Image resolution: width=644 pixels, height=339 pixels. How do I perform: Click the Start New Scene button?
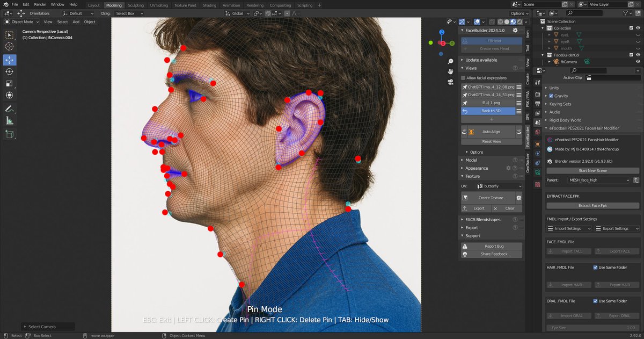point(592,171)
